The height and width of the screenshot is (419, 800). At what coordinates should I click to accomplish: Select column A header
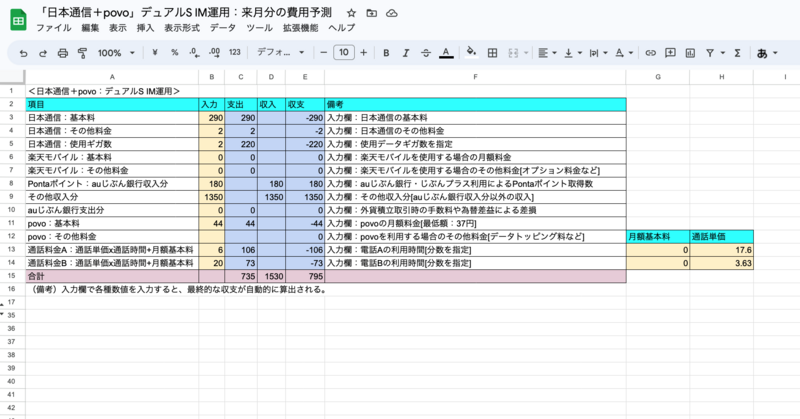click(112, 77)
